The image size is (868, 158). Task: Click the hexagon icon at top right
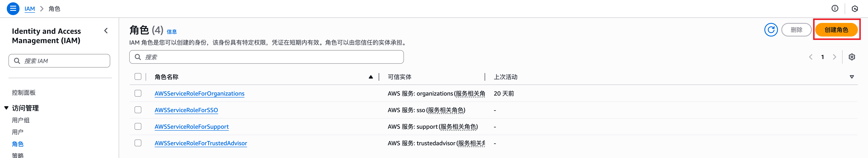854,9
